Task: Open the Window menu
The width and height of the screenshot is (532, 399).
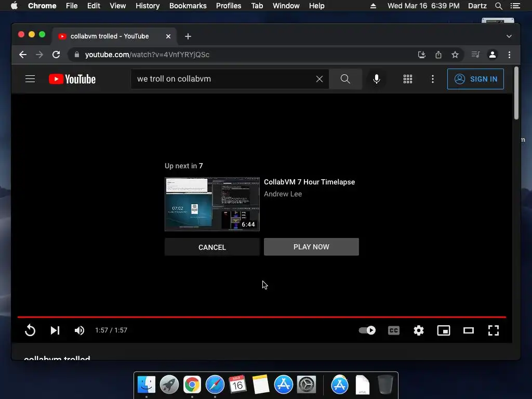Action: tap(286, 6)
